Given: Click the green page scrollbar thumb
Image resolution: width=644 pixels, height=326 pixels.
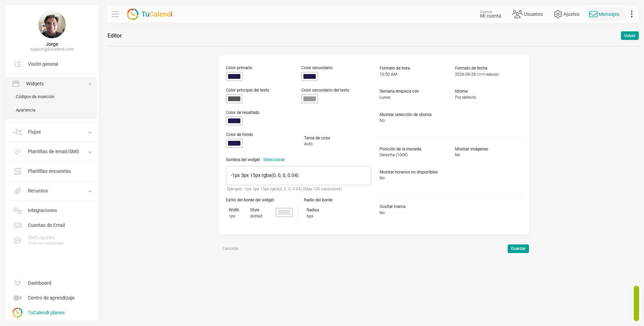Looking at the screenshot, I should [x=636, y=304].
